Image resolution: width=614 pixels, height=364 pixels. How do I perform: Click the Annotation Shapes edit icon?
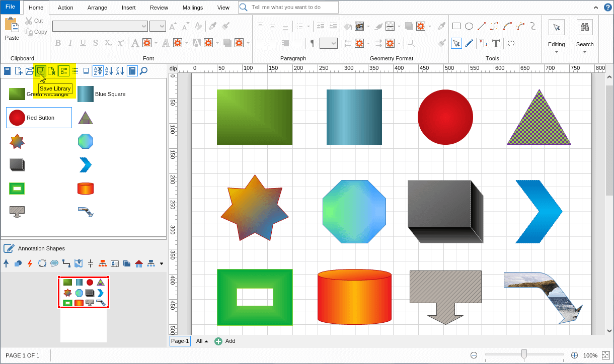pyautogui.click(x=9, y=248)
